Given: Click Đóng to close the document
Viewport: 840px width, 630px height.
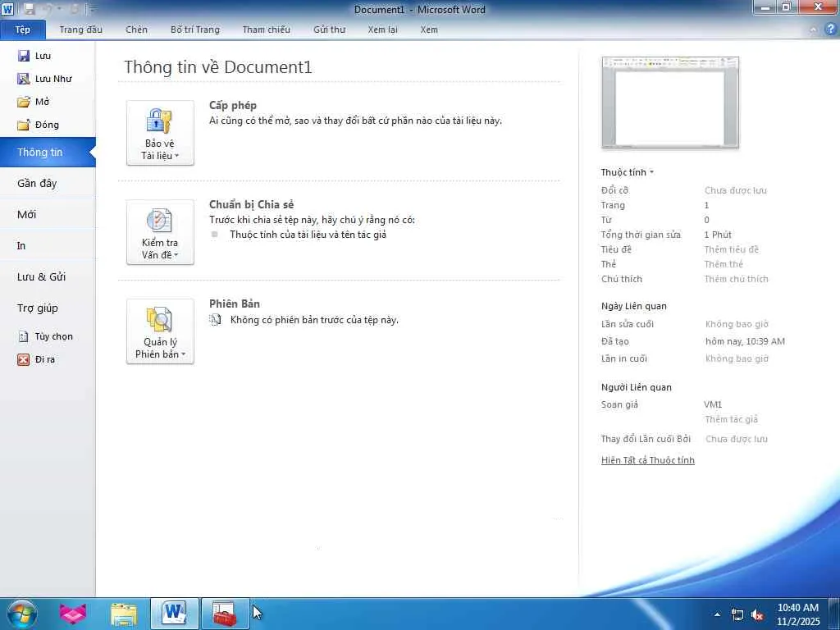Looking at the screenshot, I should pyautogui.click(x=39, y=125).
